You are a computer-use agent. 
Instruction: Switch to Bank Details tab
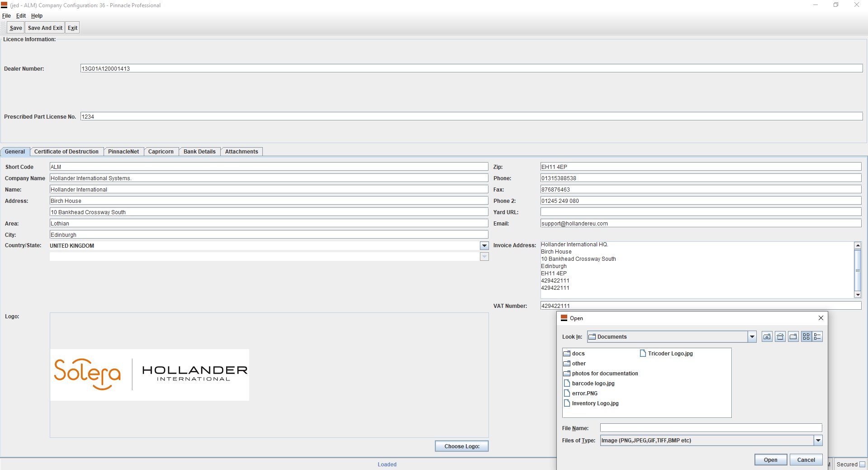point(199,152)
